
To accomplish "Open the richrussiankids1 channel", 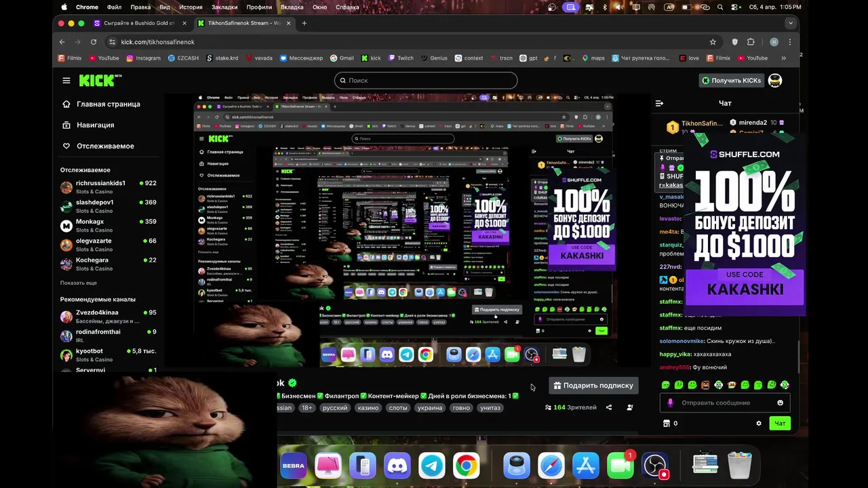I will (x=108, y=187).
